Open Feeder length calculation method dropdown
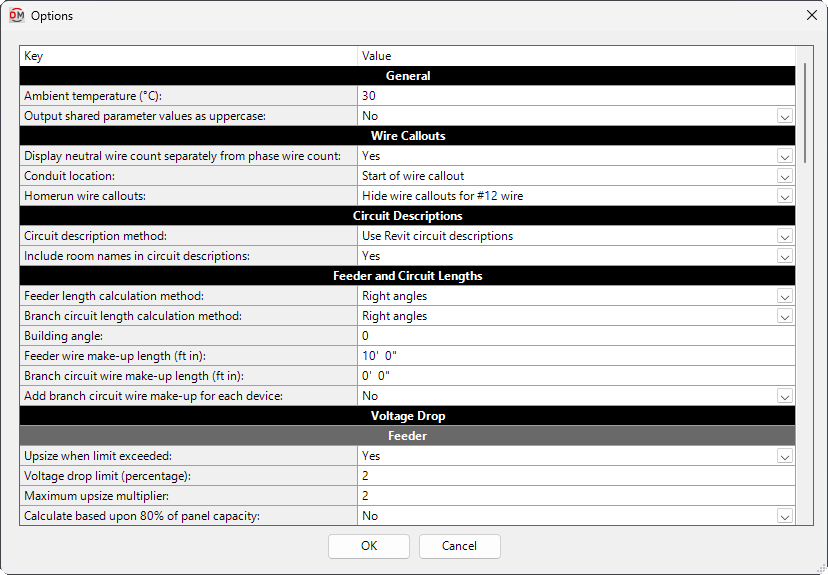This screenshot has width=828, height=575. click(785, 296)
